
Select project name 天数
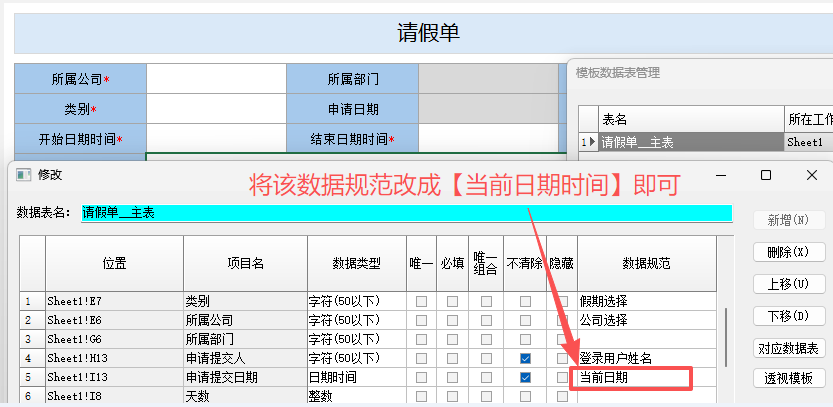(245, 396)
